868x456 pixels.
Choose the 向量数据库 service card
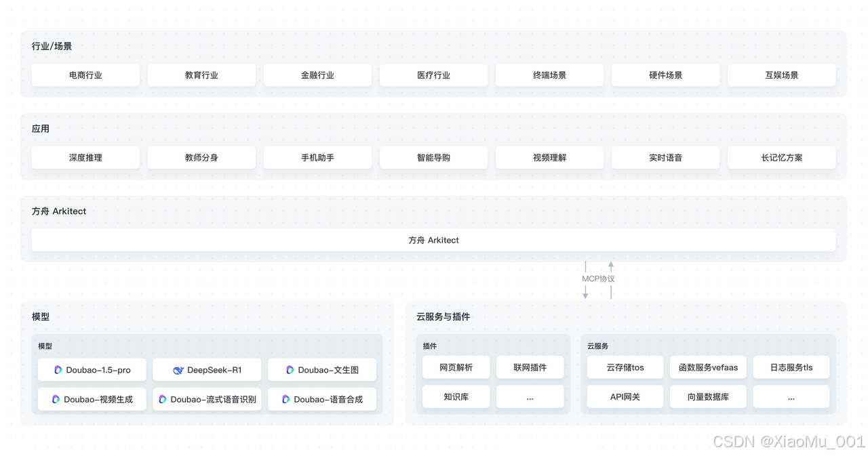point(708,396)
